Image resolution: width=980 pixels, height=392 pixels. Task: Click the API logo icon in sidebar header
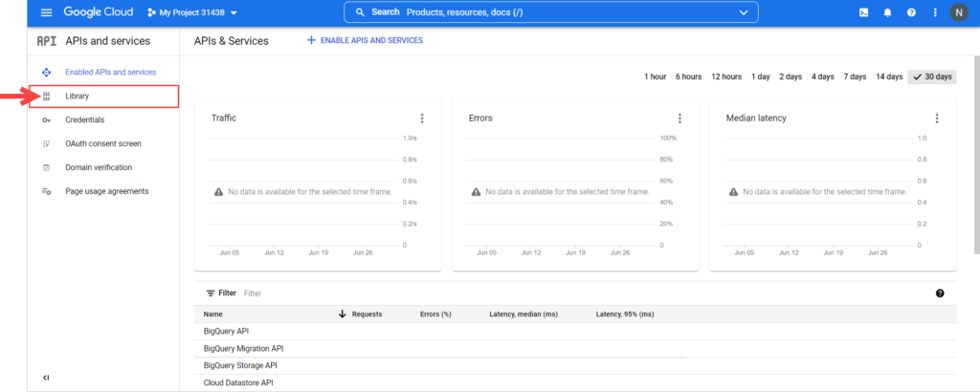[46, 41]
